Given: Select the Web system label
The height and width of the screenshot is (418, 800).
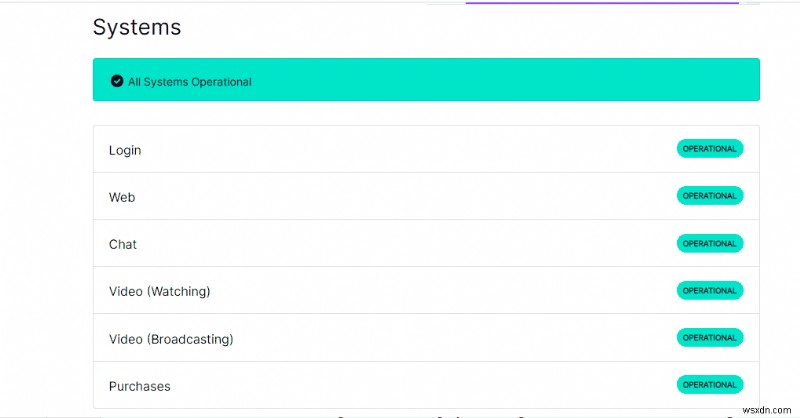Looking at the screenshot, I should (122, 197).
